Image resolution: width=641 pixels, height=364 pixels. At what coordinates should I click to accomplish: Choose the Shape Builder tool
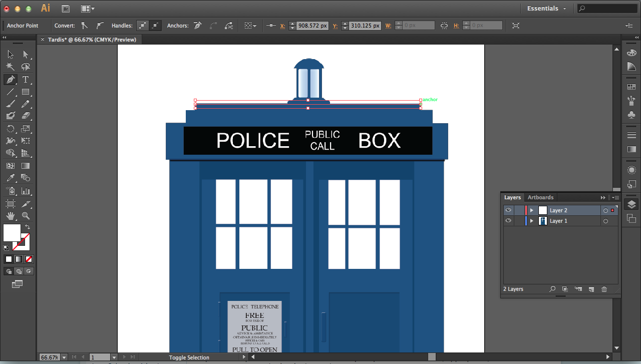11,153
